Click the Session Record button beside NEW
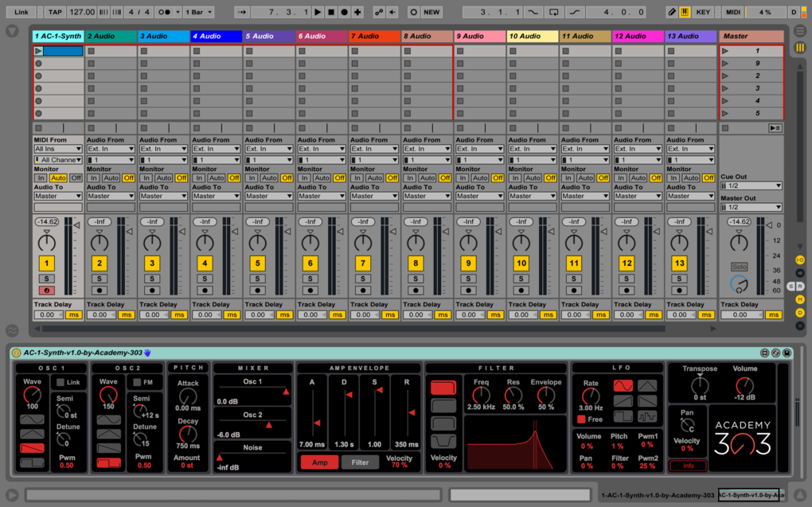The image size is (812, 507). (x=413, y=12)
